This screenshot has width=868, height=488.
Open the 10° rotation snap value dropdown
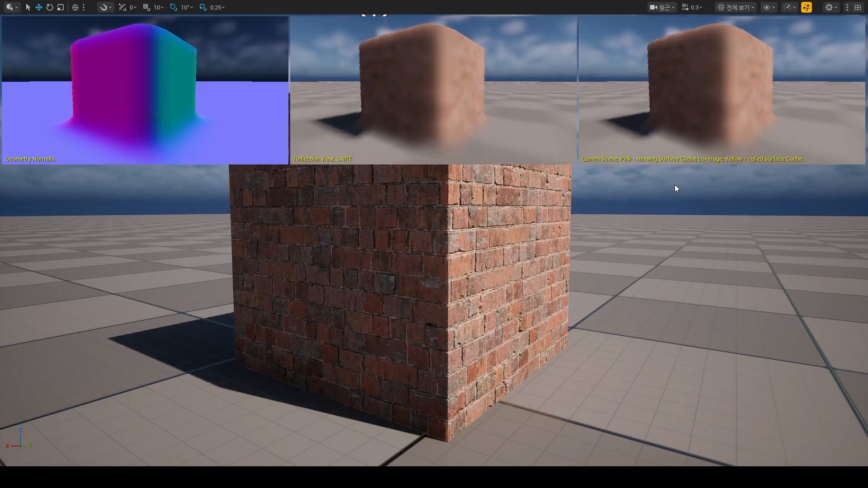point(187,7)
